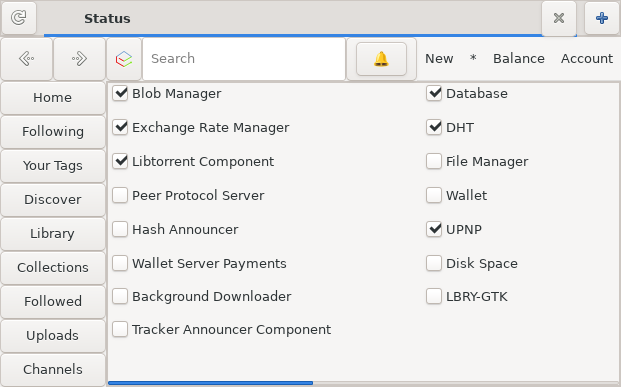Go forward with the right arrow icon
This screenshot has height=387, width=621.
79,59
